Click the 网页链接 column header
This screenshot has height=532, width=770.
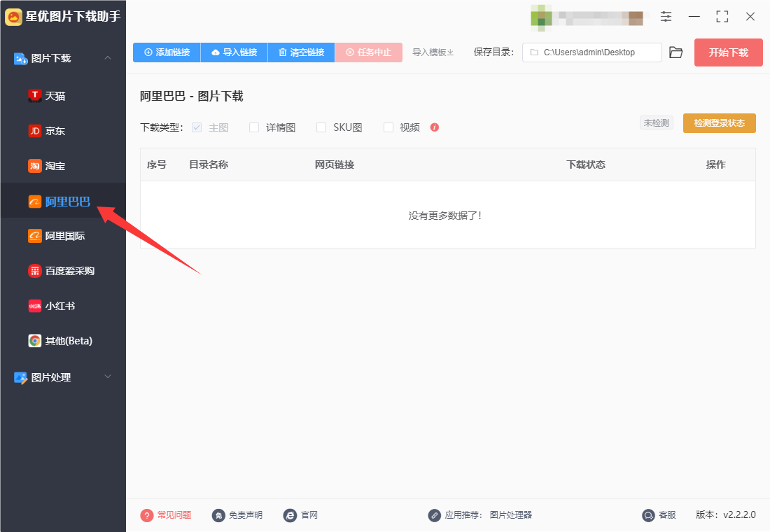(x=335, y=164)
